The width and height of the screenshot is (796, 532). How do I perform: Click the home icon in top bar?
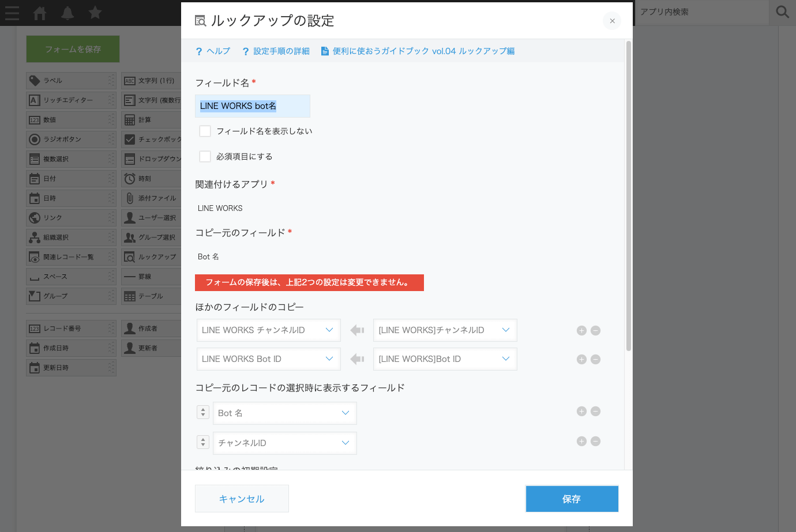[x=40, y=13]
